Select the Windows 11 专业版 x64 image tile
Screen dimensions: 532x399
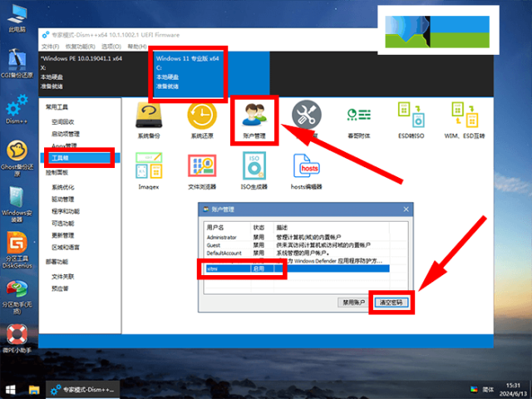[x=211, y=73]
